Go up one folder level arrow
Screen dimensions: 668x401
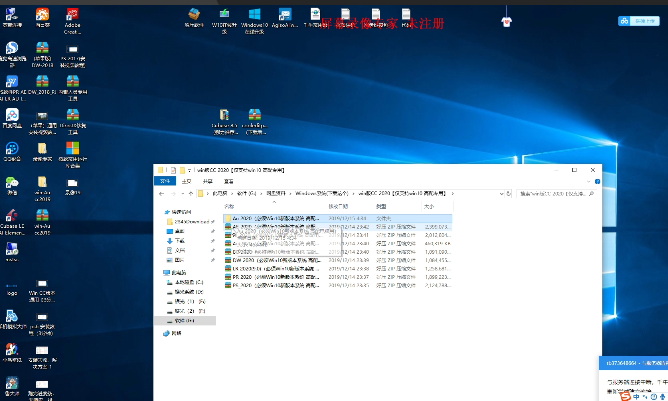tap(190, 193)
